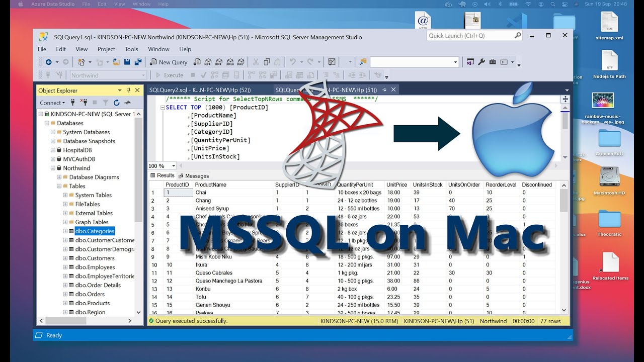Click the Connect plug icon in Object Explorer
Screen dimensions: 644x362
(73, 103)
